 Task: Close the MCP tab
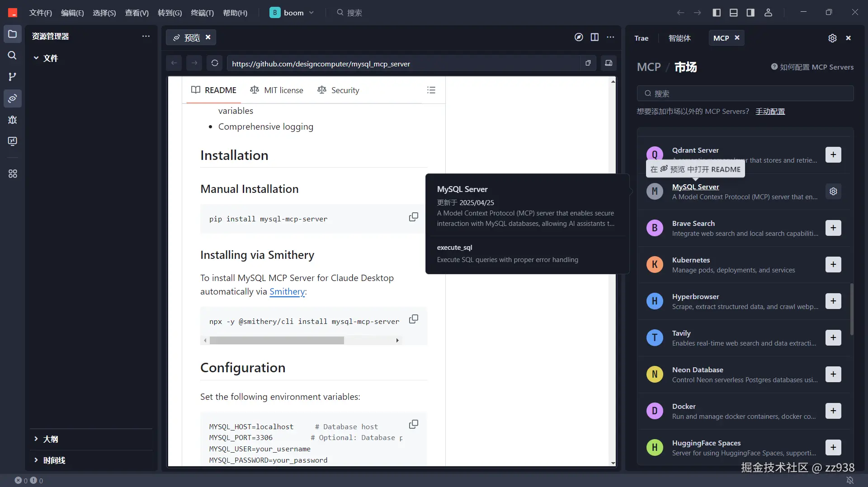(x=737, y=37)
